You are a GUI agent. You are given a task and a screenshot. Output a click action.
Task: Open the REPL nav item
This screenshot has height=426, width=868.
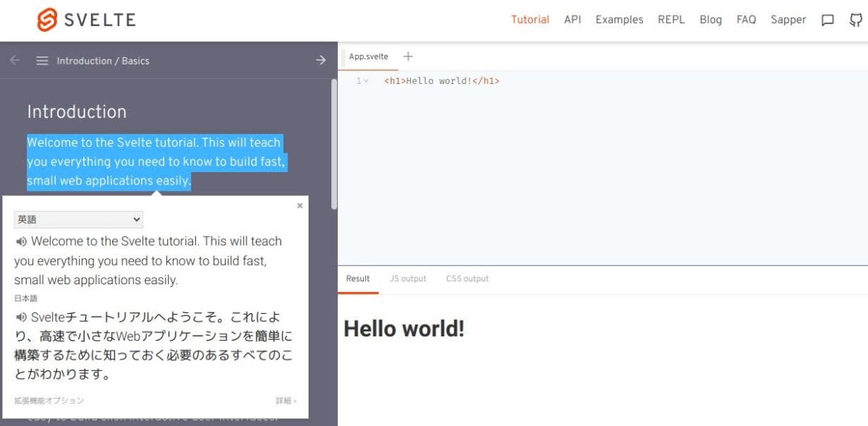click(x=671, y=20)
